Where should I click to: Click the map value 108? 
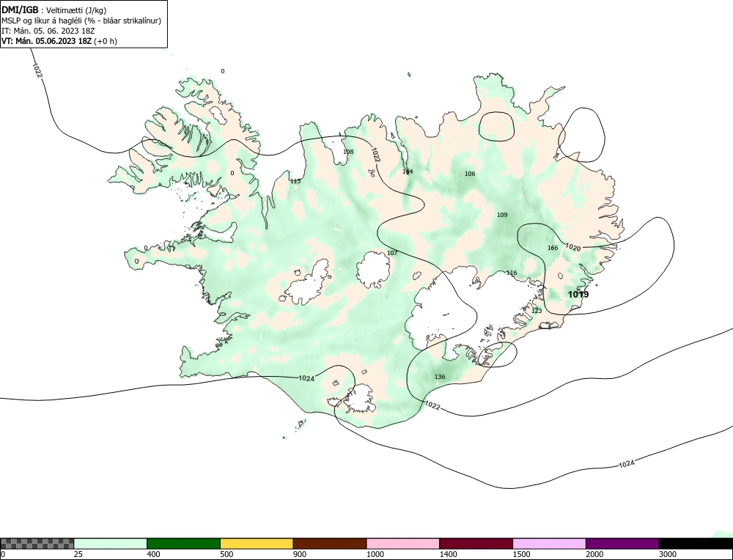pos(348,152)
